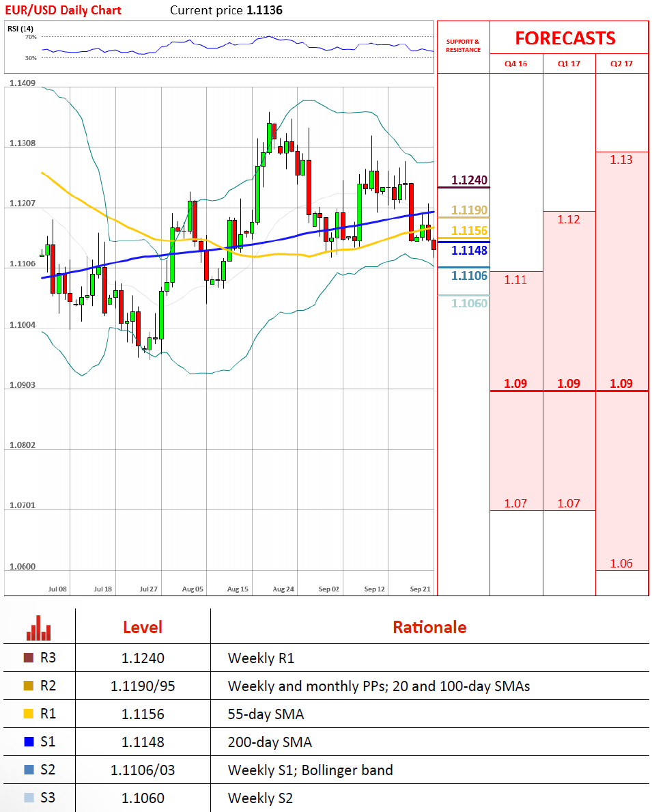Image resolution: width=652 pixels, height=812 pixels.
Task: Click the Sep 12 date axis label
Action: tap(374, 589)
